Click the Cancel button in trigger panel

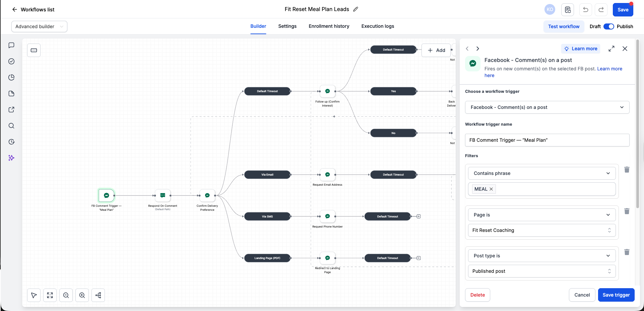(x=582, y=295)
